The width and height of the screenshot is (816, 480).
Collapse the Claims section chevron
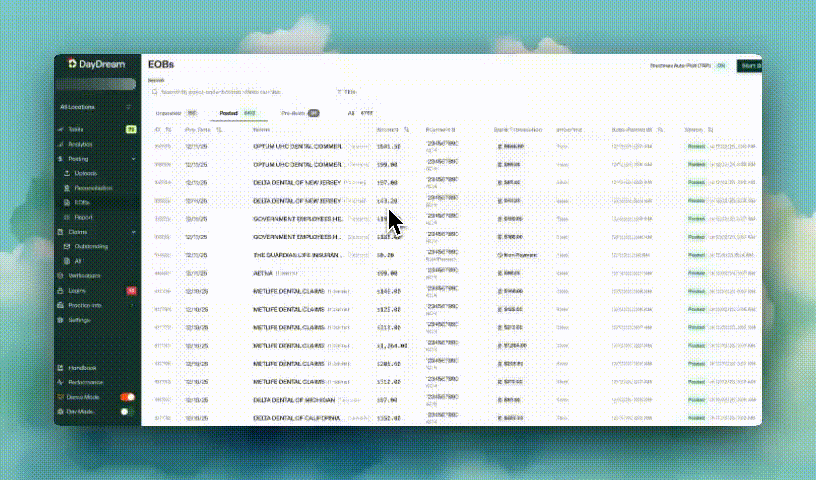click(133, 232)
